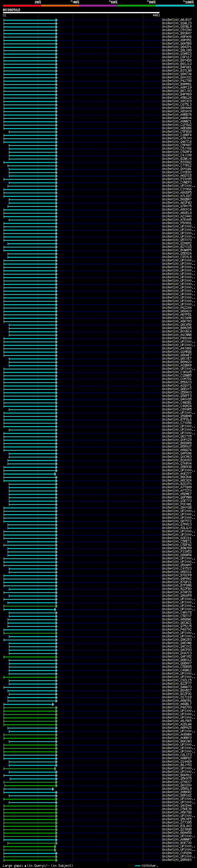Select hit label UniRef100_B7FDL6

pyautogui.click(x=177, y=419)
